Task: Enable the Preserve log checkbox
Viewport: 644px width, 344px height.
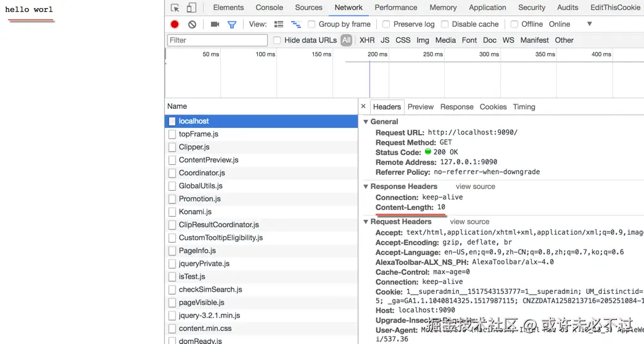Action: tap(386, 24)
